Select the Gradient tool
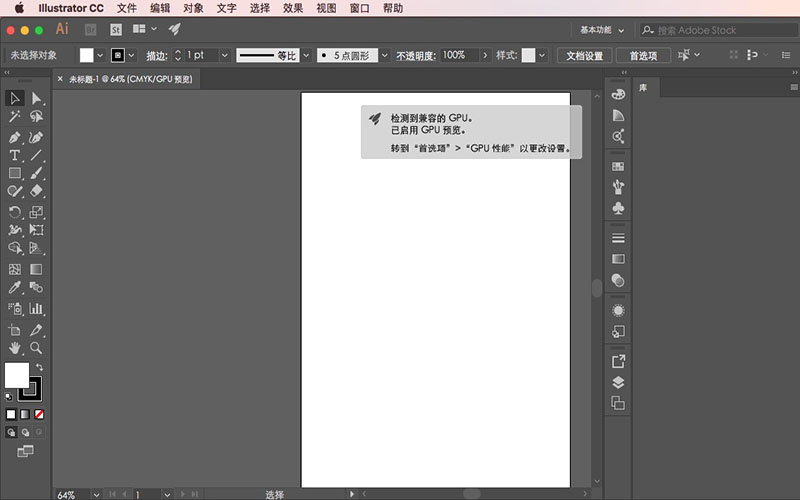This screenshot has width=800, height=500. (x=36, y=269)
